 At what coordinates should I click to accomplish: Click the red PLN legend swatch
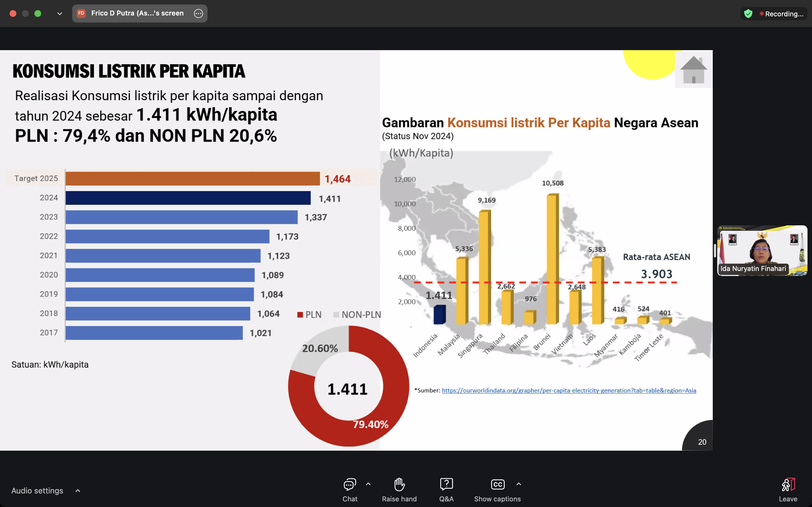click(x=300, y=315)
